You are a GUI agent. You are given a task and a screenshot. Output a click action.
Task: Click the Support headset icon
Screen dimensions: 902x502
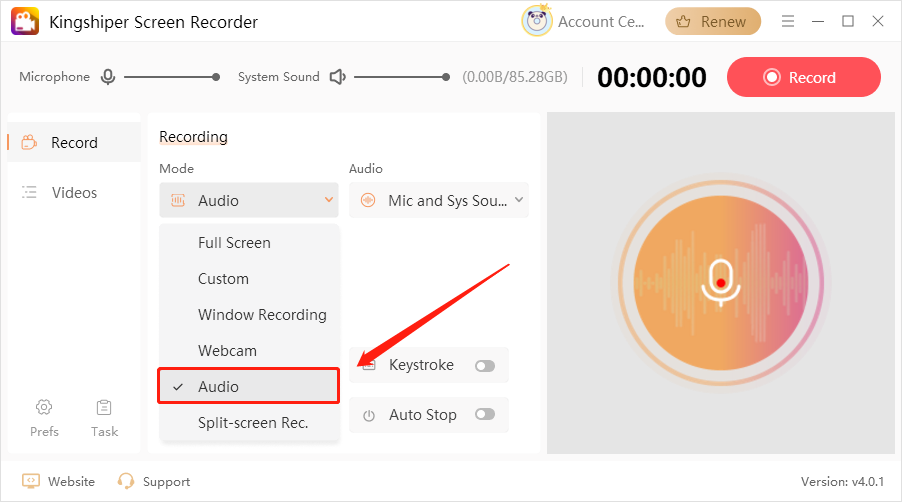pos(125,481)
